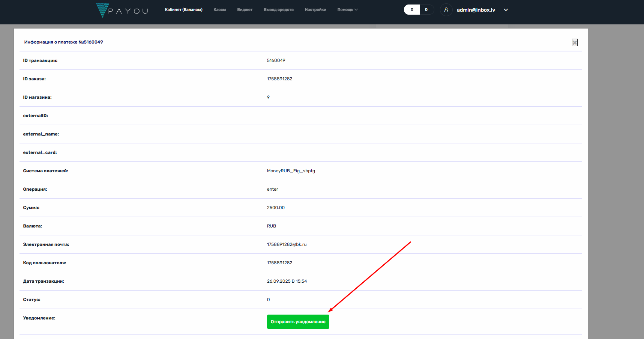This screenshot has width=644, height=339.
Task: Open the Кабинет (Балансы) menu item
Action: [x=183, y=10]
